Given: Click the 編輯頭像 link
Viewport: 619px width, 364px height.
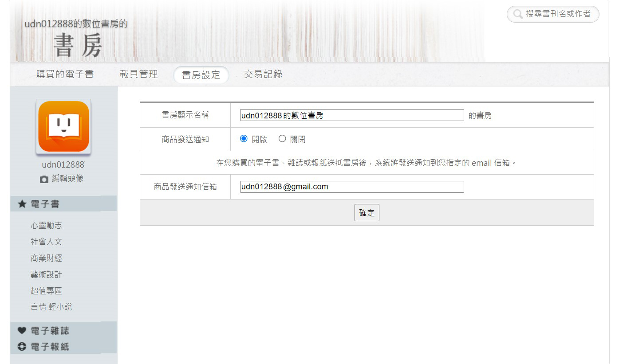Looking at the screenshot, I should [x=67, y=179].
